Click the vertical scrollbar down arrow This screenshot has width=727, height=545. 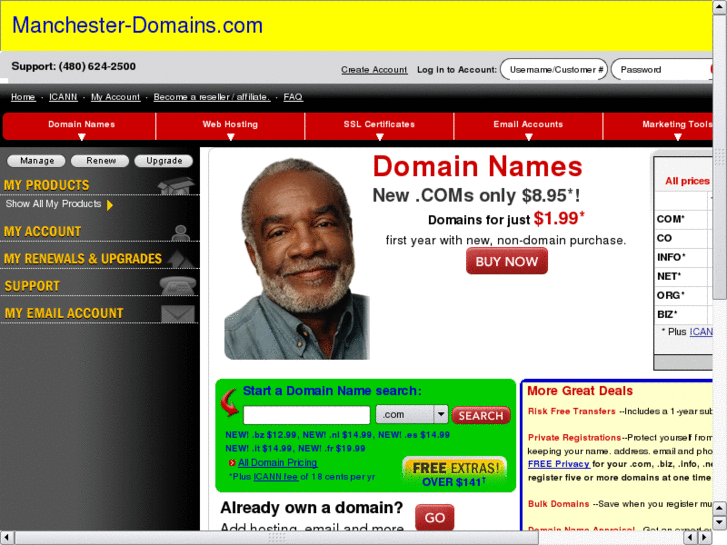(x=719, y=522)
